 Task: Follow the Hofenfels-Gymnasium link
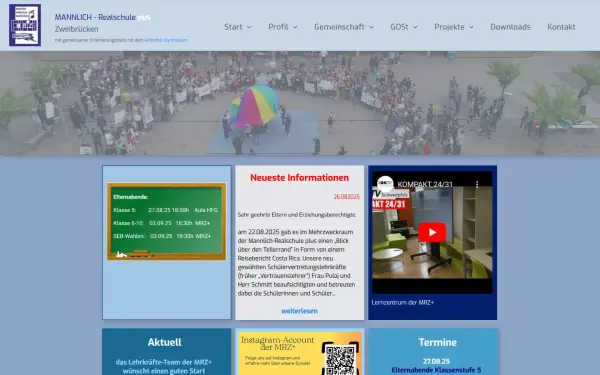click(166, 40)
